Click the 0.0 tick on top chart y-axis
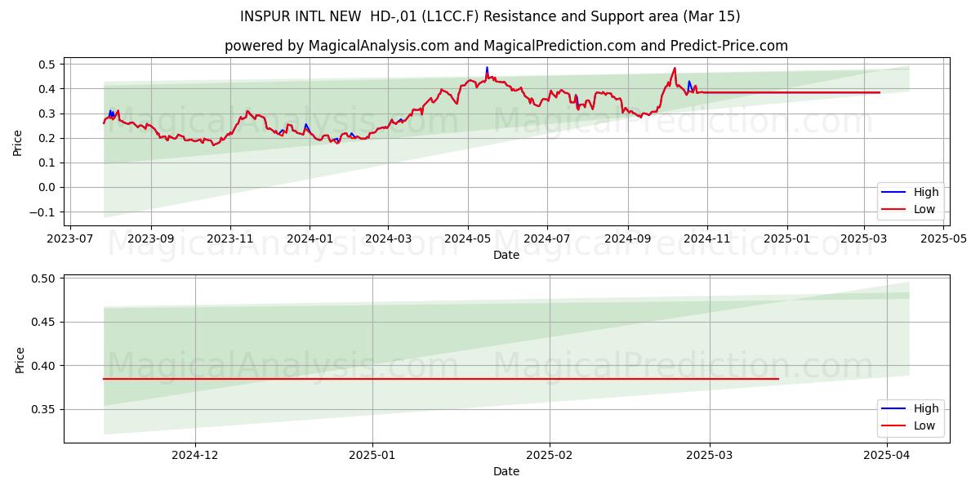This screenshot has height=490, width=980. (47, 188)
